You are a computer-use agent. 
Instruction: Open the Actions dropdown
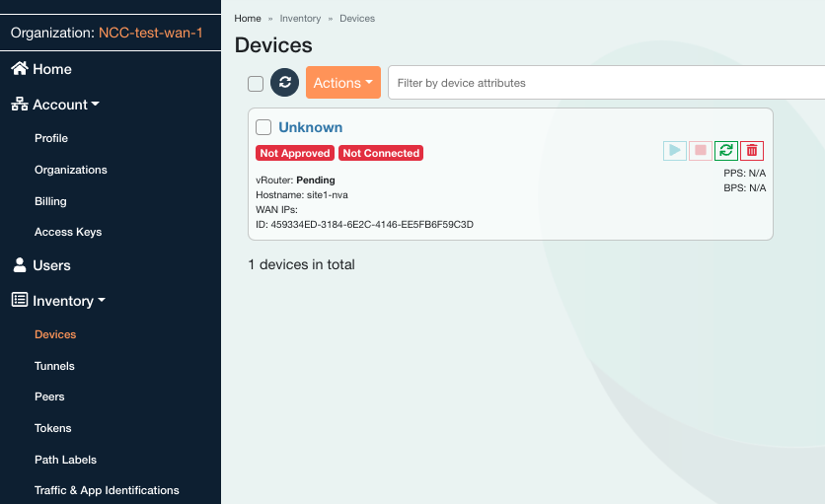[x=342, y=83]
